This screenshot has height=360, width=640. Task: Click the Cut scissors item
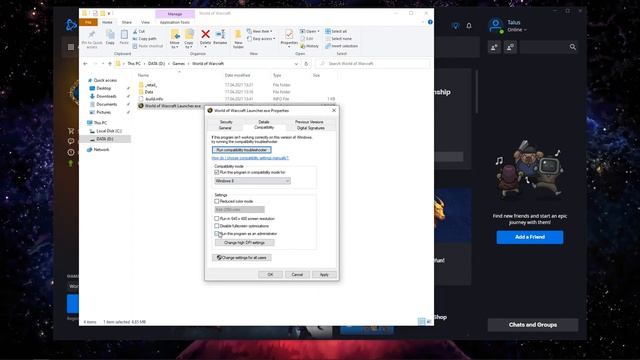pyautogui.click(x=139, y=31)
